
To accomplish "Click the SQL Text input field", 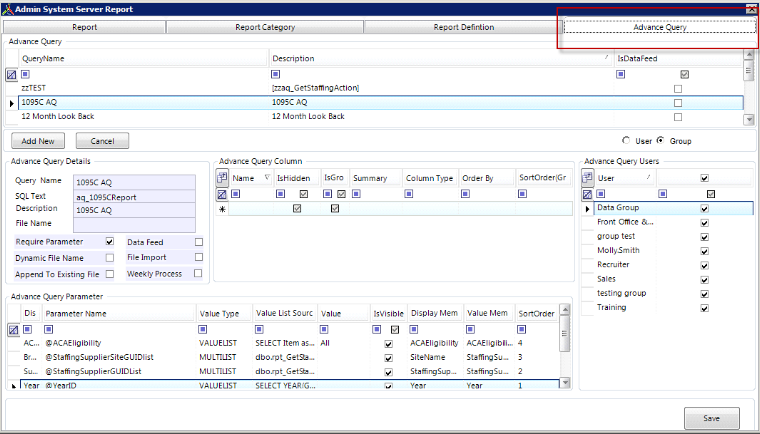I will point(134,197).
